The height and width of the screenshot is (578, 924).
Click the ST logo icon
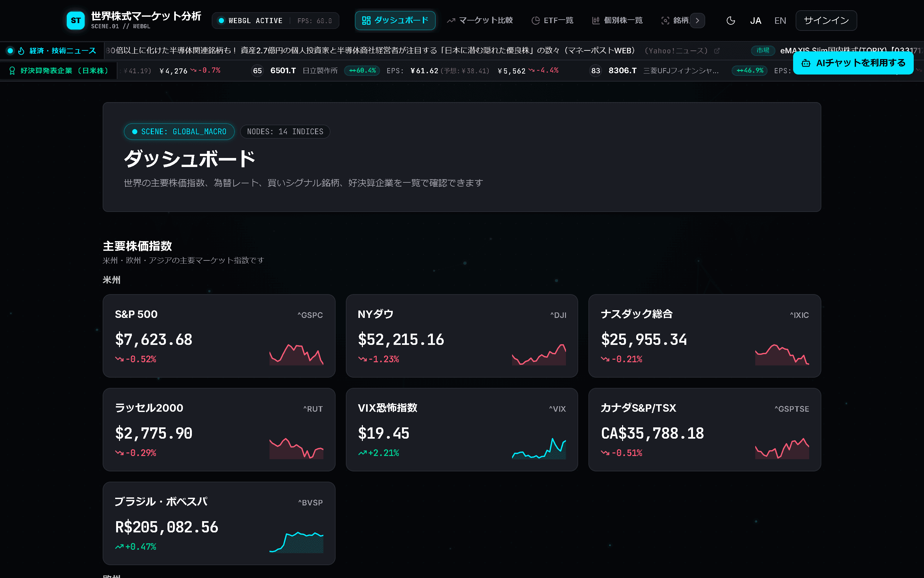(x=76, y=20)
